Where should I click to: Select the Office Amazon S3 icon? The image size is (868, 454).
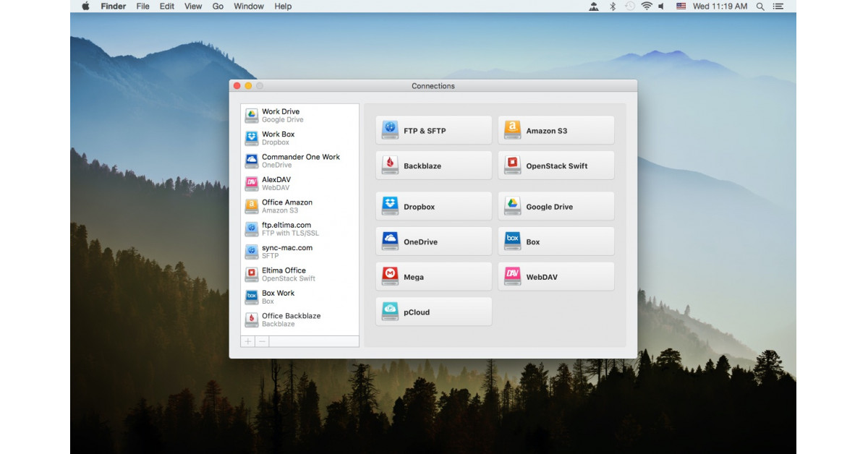tap(252, 206)
